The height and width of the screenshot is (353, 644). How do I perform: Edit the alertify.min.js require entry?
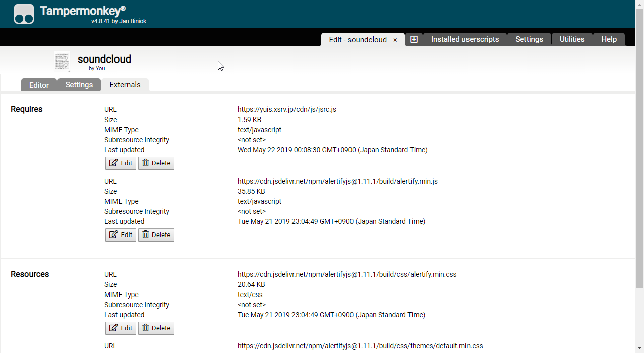(121, 235)
